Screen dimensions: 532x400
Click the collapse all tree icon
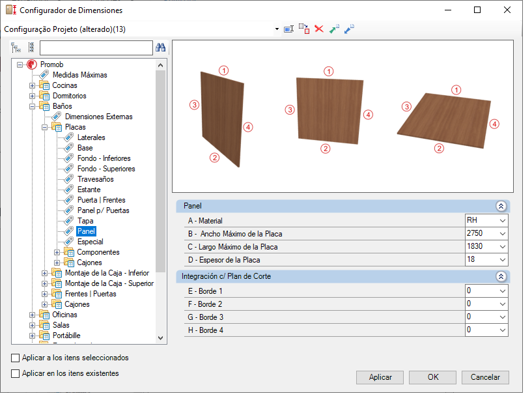click(x=31, y=48)
